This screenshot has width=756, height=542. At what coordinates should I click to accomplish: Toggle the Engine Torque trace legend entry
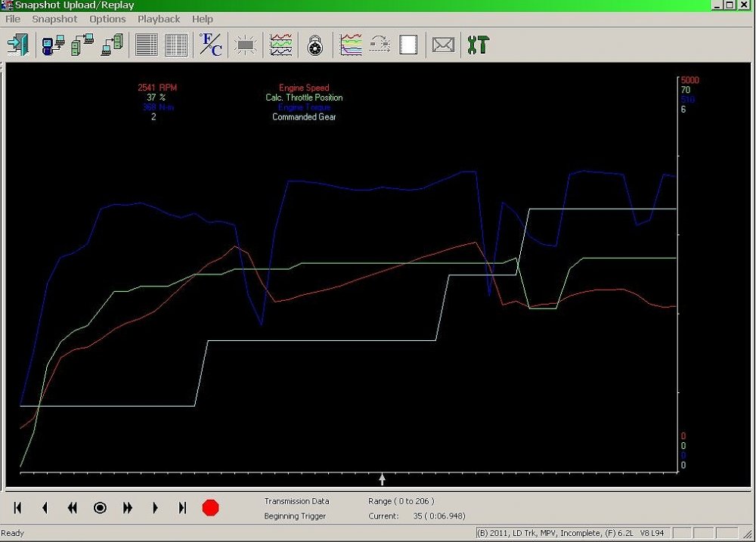pyautogui.click(x=303, y=107)
